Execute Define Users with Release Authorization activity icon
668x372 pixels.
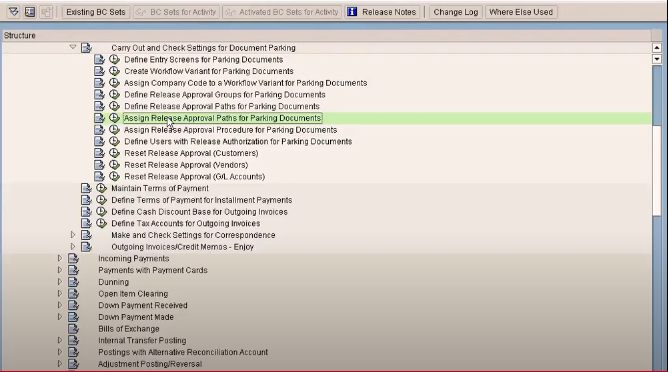pos(114,141)
